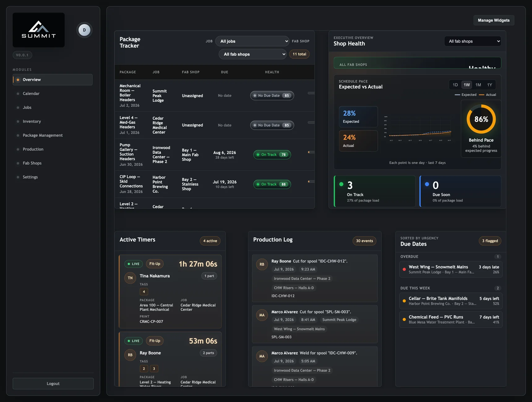Viewport: 532px width, 402px height.
Task: Click tag 4 on Tina Nakamura's timer
Action: click(x=144, y=292)
